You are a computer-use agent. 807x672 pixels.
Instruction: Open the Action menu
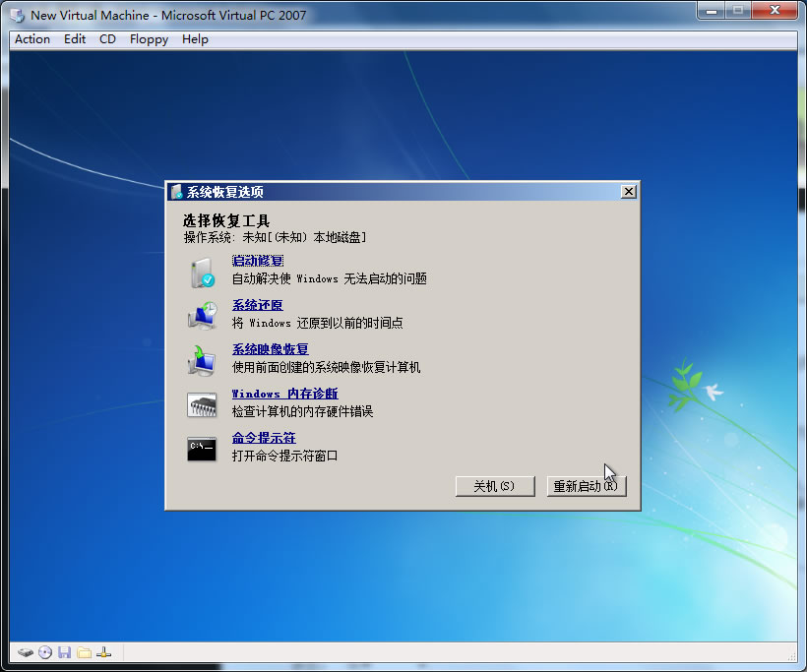pyautogui.click(x=31, y=39)
